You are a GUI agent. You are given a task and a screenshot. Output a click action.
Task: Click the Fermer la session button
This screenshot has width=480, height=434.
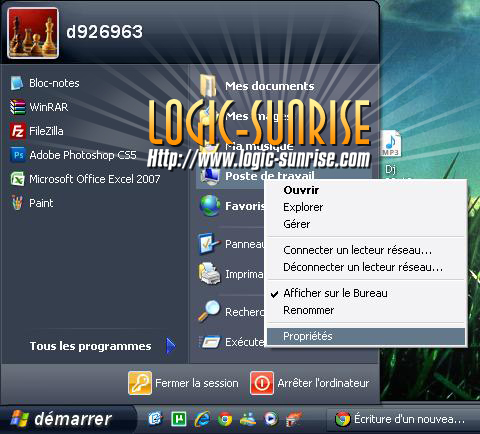coord(183,383)
